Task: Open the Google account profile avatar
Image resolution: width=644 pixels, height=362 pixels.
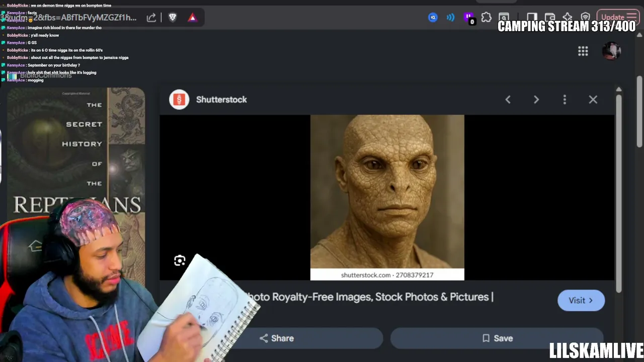Action: 612,51
